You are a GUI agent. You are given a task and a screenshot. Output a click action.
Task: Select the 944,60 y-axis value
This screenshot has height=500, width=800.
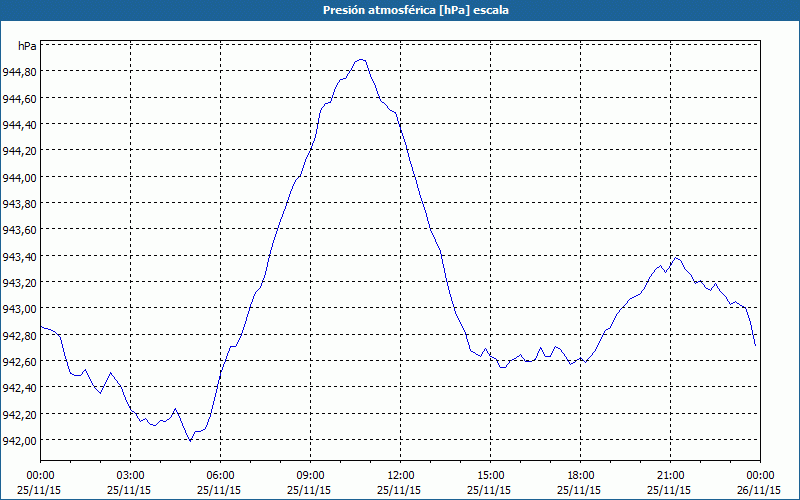[19, 98]
